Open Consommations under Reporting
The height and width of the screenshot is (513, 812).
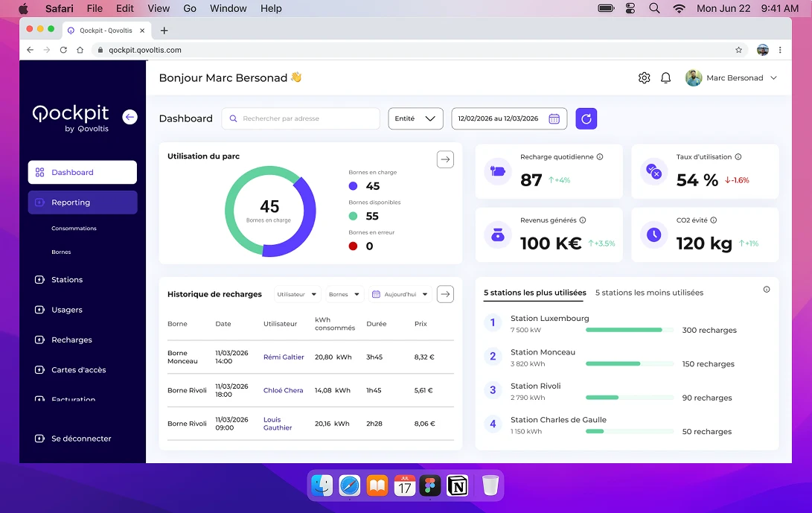pyautogui.click(x=74, y=229)
